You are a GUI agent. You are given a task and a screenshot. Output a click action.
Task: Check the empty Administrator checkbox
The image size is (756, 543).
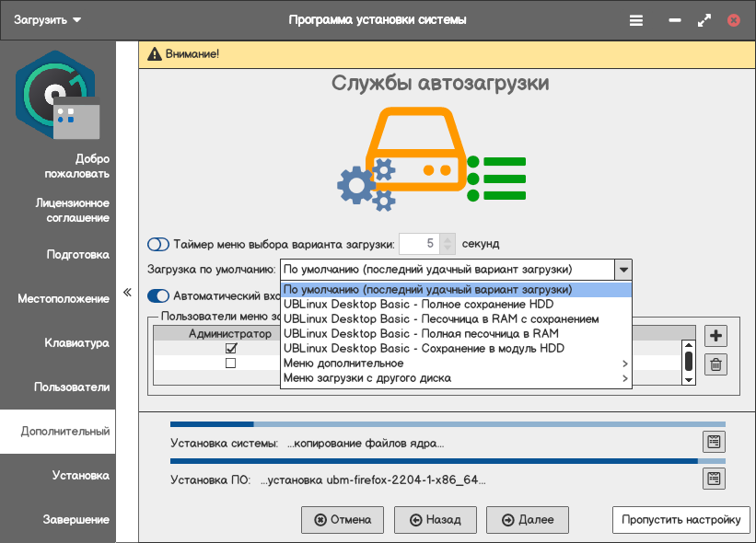231,364
